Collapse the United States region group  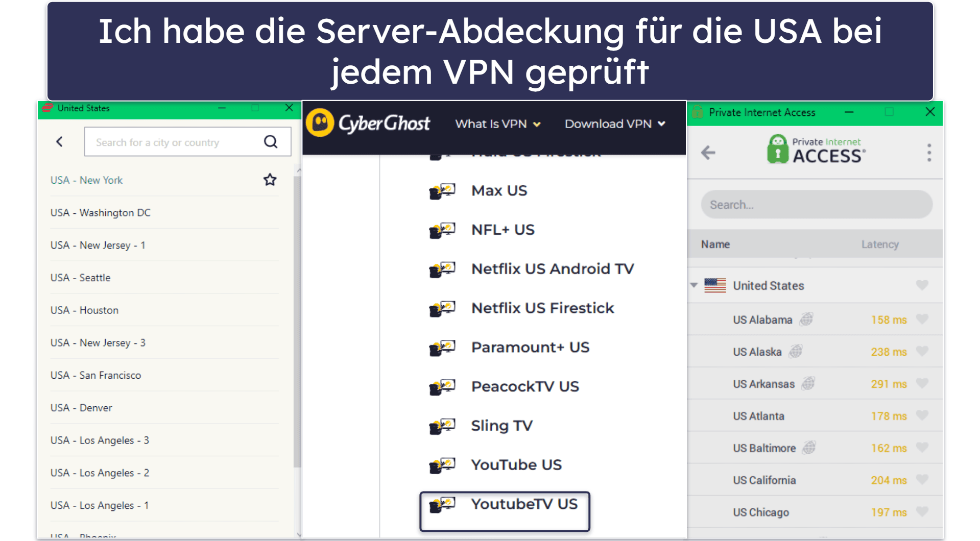[x=694, y=285]
